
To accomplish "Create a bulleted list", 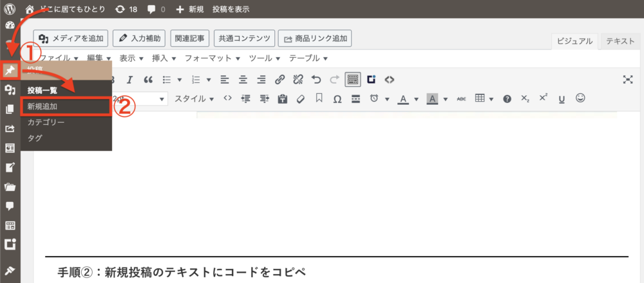I will pyautogui.click(x=167, y=80).
